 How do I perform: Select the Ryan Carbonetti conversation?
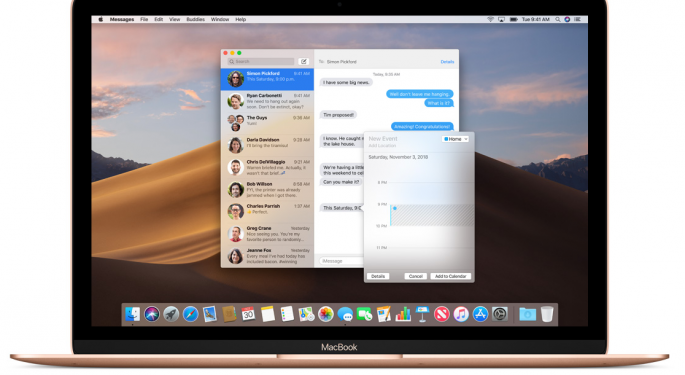pos(267,101)
